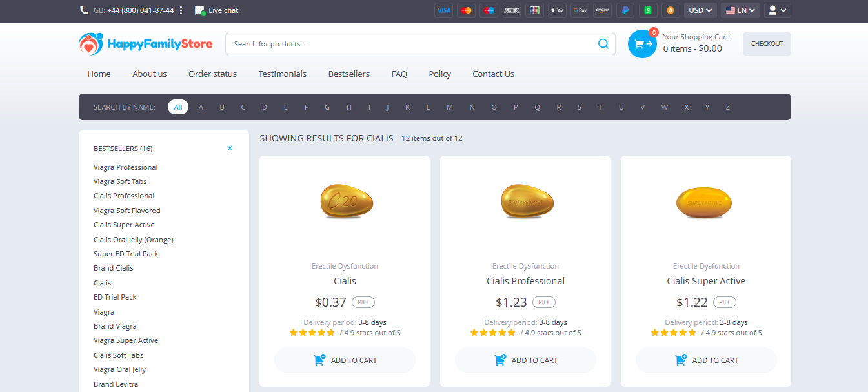Click the Bitcoin payment icon
The image size is (868, 392).
(670, 10)
